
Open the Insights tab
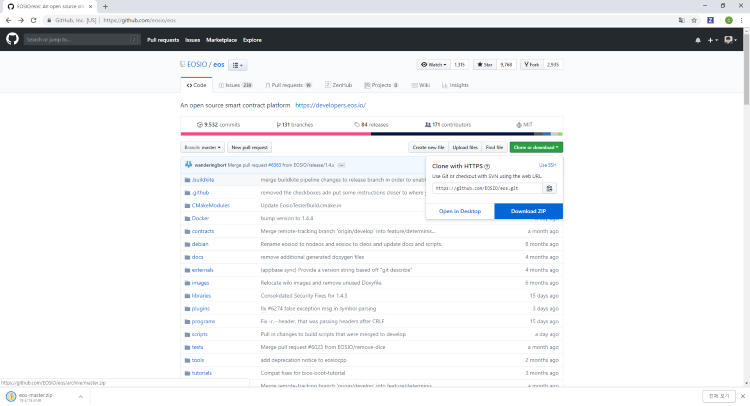pos(455,85)
